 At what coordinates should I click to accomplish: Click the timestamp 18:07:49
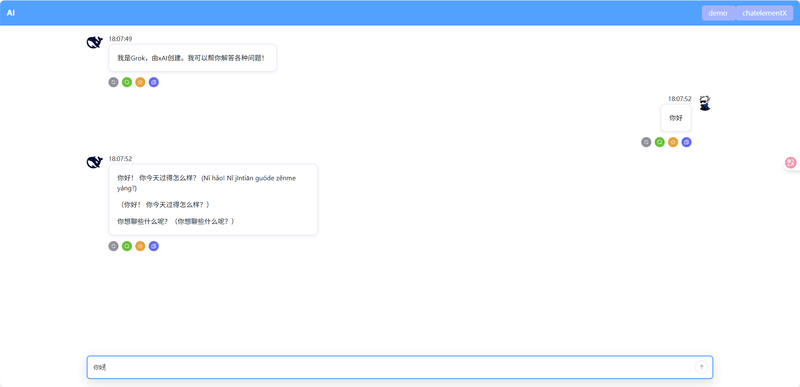click(x=120, y=39)
